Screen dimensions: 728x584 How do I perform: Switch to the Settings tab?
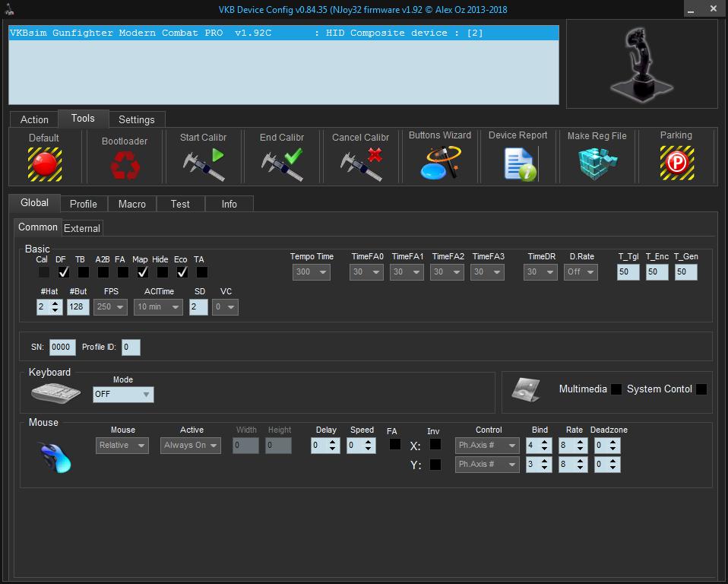click(137, 119)
